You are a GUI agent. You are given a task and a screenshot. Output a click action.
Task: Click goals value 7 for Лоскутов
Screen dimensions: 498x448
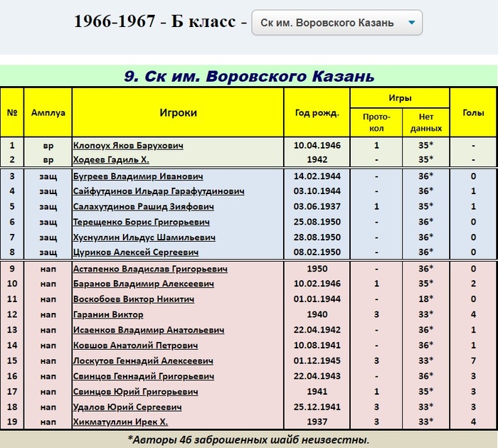[x=473, y=361]
